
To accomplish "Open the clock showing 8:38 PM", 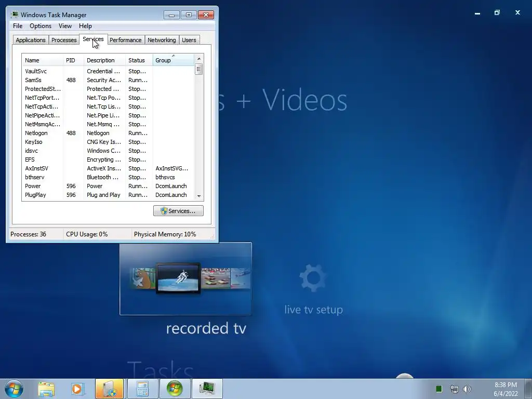I will click(x=506, y=389).
